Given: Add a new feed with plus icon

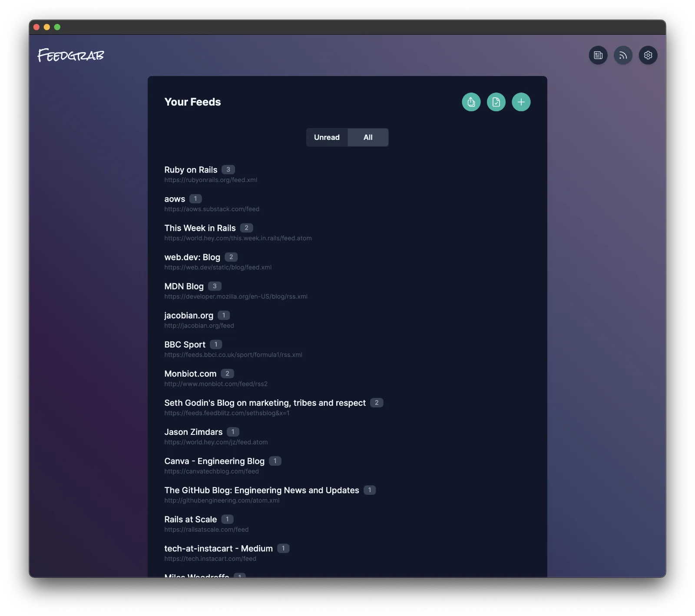Looking at the screenshot, I should (x=521, y=102).
